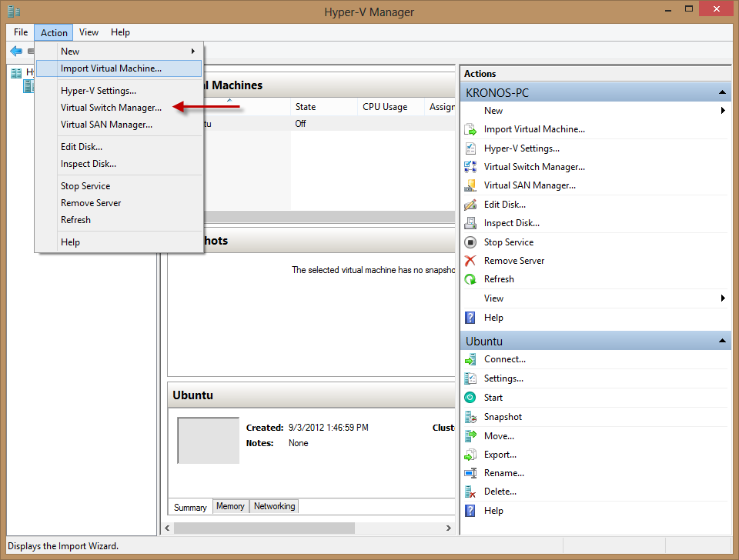
Task: Switch to the Memory tab
Action: 230,506
